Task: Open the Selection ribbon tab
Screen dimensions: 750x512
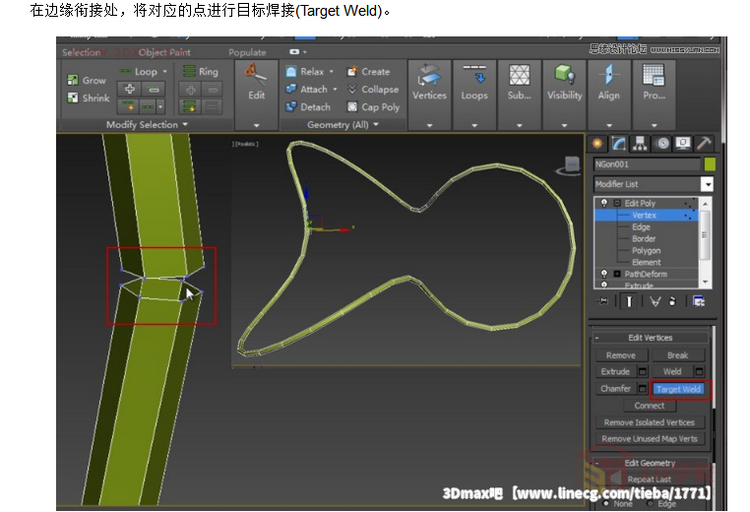Action: point(81,52)
